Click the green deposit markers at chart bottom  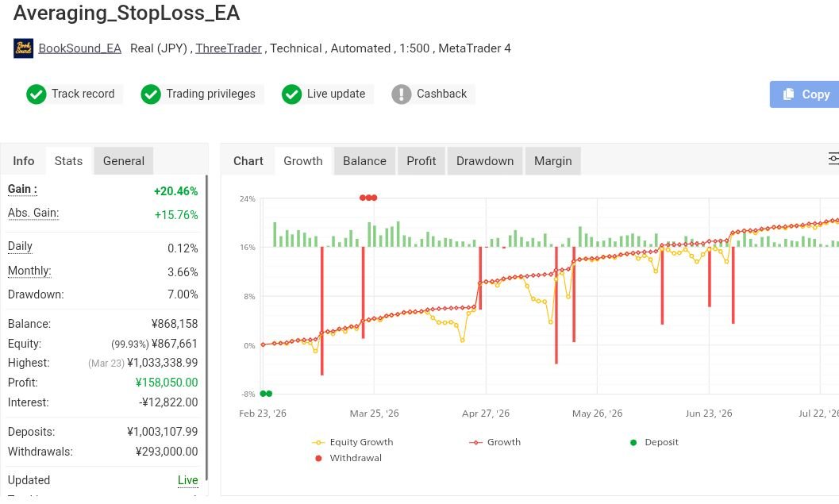click(266, 394)
